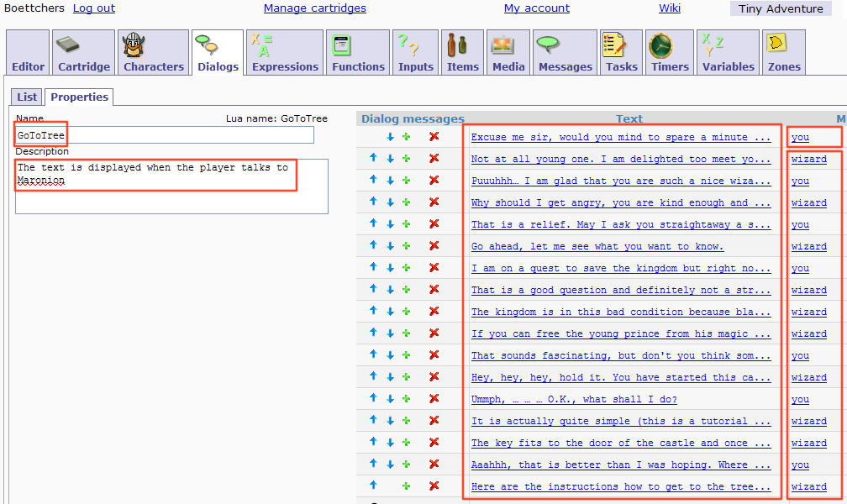Open the Items tab with bottles icon
The width and height of the screenshot is (847, 504).
462,53
